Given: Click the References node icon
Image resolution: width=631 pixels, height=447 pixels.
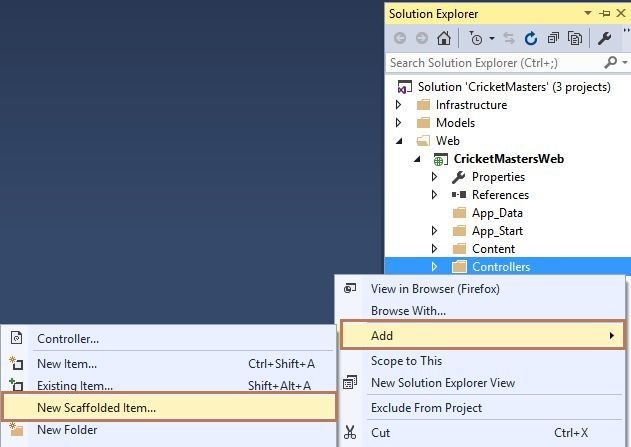Looking at the screenshot, I should click(x=459, y=195).
